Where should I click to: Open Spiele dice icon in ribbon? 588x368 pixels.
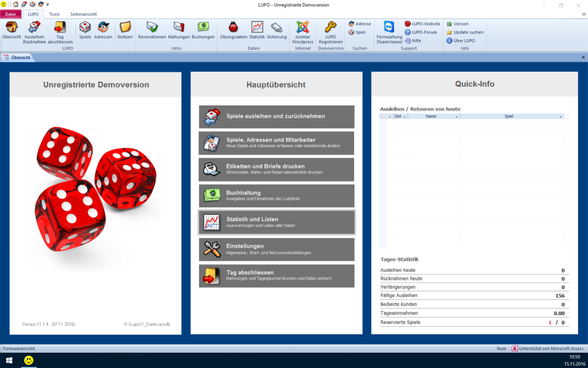point(85,31)
